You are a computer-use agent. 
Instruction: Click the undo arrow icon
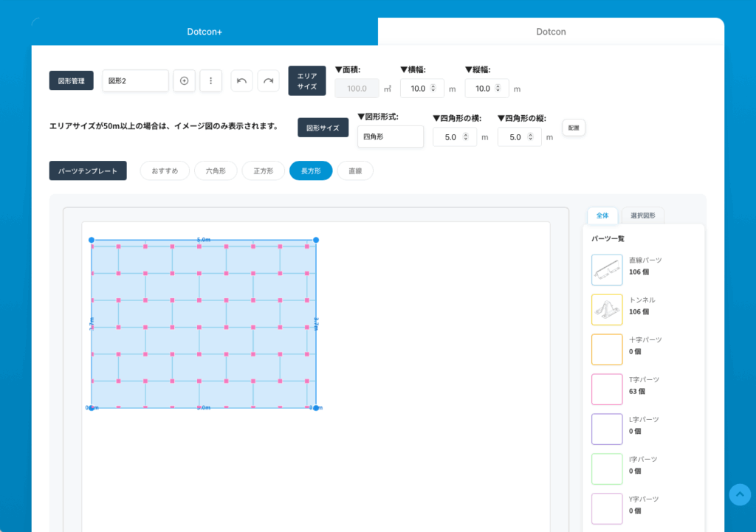tap(241, 81)
